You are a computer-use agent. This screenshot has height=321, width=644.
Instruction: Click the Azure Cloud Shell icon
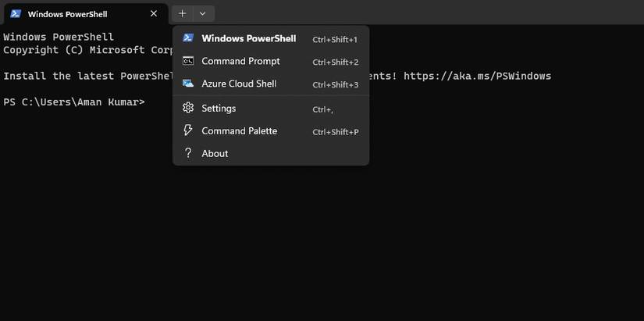pyautogui.click(x=188, y=84)
